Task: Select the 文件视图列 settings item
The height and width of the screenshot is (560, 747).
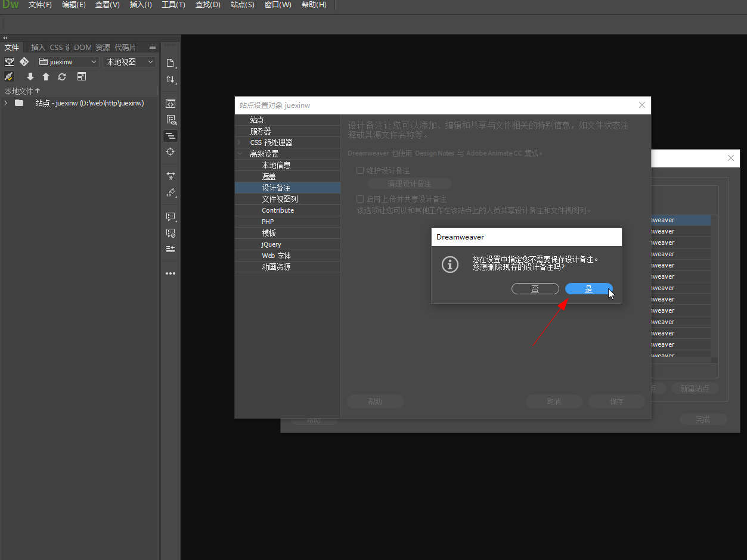Action: coord(288,199)
